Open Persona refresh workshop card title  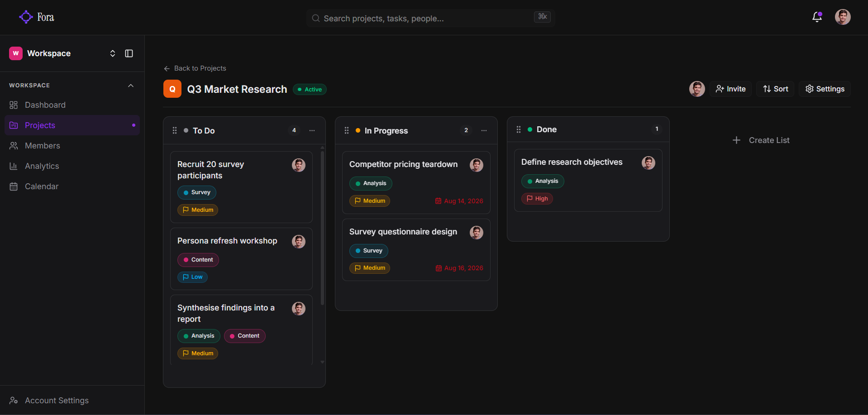[227, 241]
